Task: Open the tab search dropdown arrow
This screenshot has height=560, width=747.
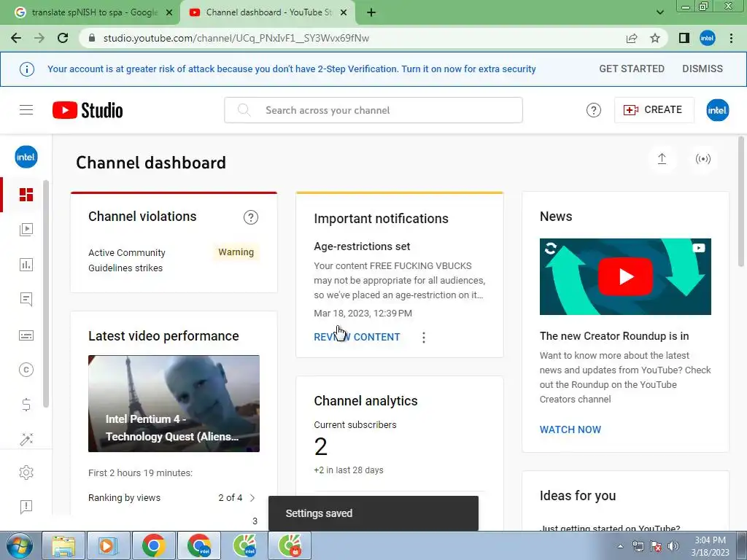Action: click(659, 12)
